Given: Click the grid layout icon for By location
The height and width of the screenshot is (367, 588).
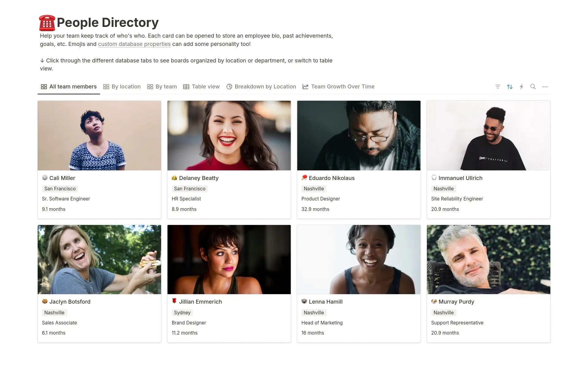Looking at the screenshot, I should point(106,87).
